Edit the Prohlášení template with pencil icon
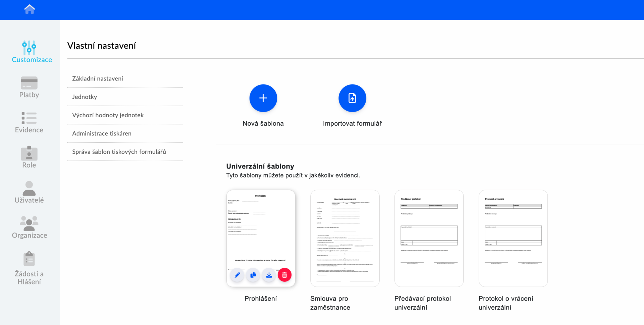Screen dimensions: 644x325 pyautogui.click(x=237, y=275)
